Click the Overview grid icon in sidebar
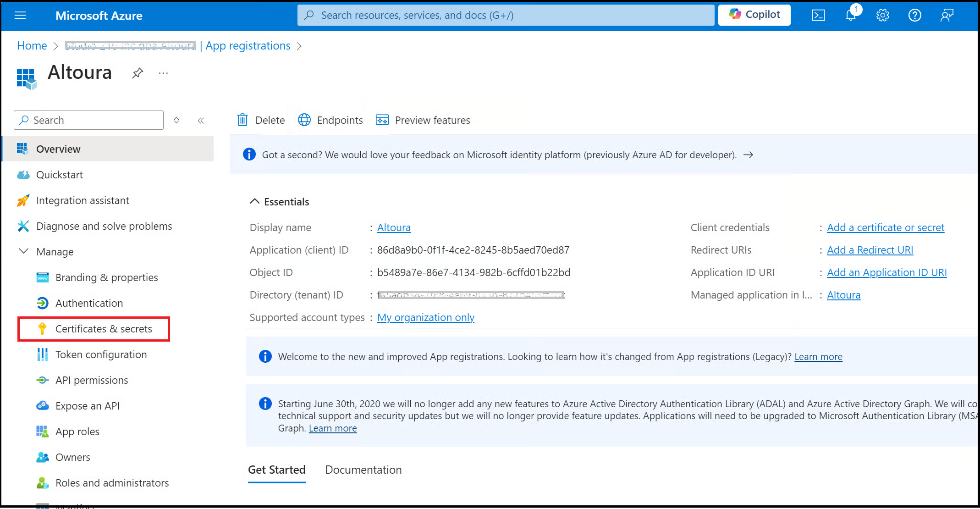The image size is (980, 509). coord(22,149)
